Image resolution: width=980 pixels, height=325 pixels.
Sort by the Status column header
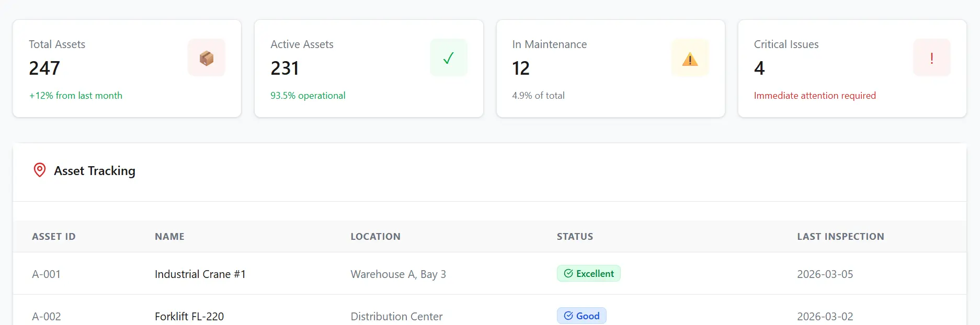pos(575,237)
